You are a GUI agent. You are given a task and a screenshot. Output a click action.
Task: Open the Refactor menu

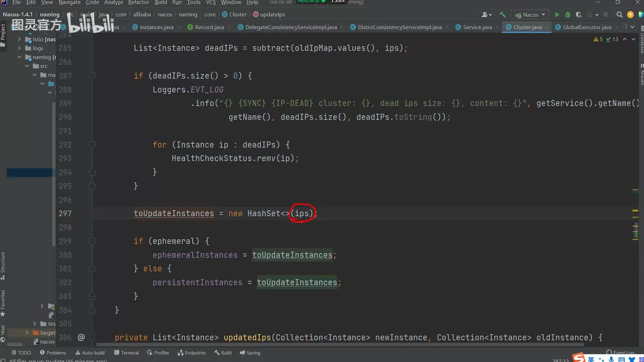pyautogui.click(x=138, y=3)
